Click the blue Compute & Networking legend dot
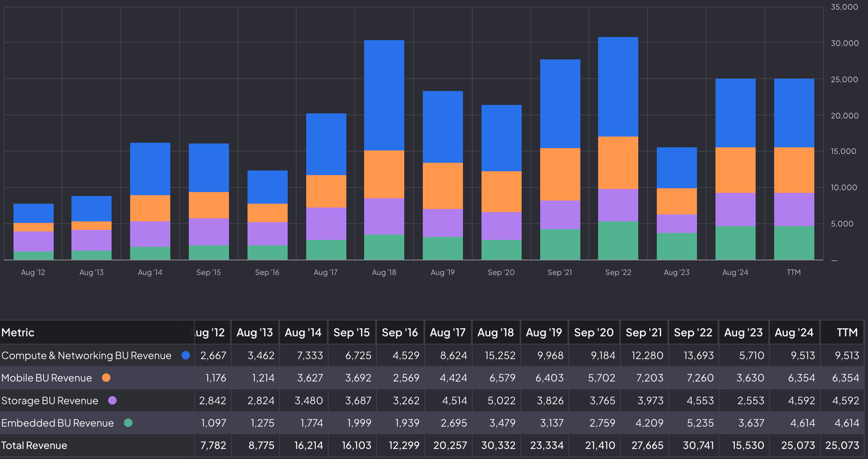The height and width of the screenshot is (459, 868). 186,355
